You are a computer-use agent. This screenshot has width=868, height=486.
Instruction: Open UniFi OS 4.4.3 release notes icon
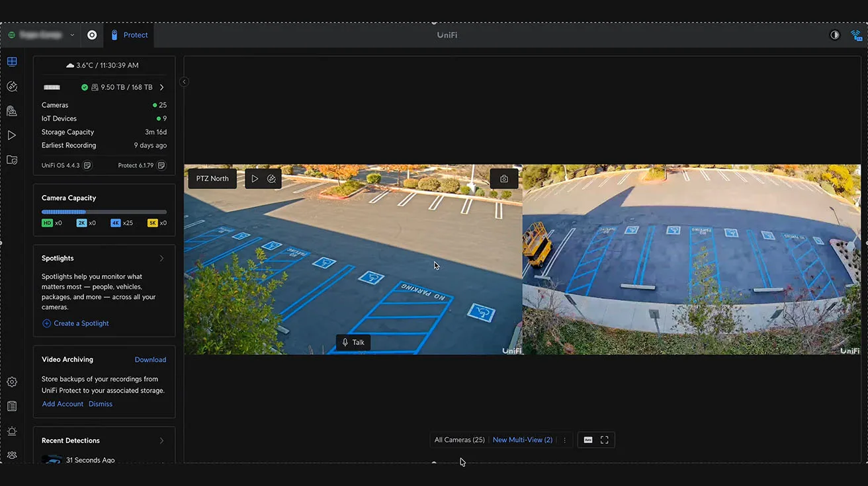pyautogui.click(x=87, y=165)
